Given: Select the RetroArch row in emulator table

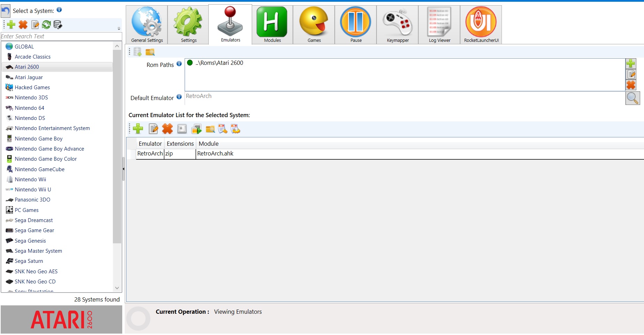Looking at the screenshot, I should click(x=216, y=154).
